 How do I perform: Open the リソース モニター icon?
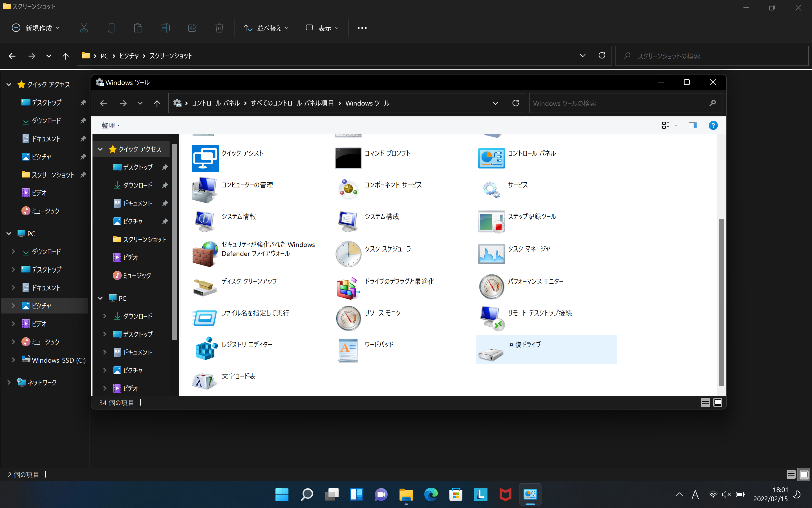pos(348,318)
